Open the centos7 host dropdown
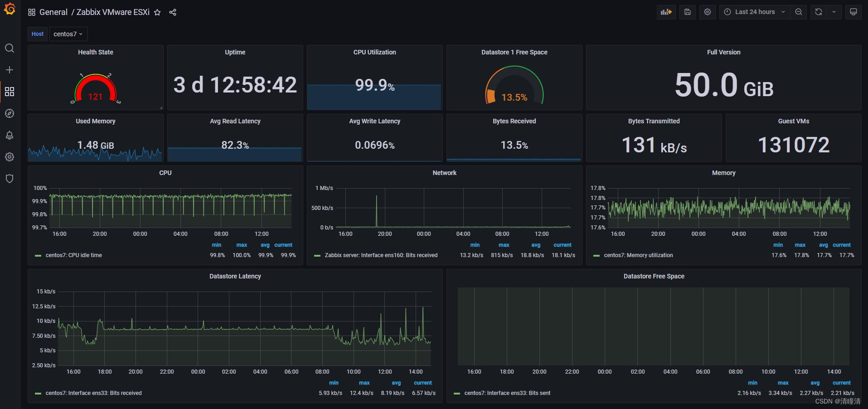 [x=68, y=34]
